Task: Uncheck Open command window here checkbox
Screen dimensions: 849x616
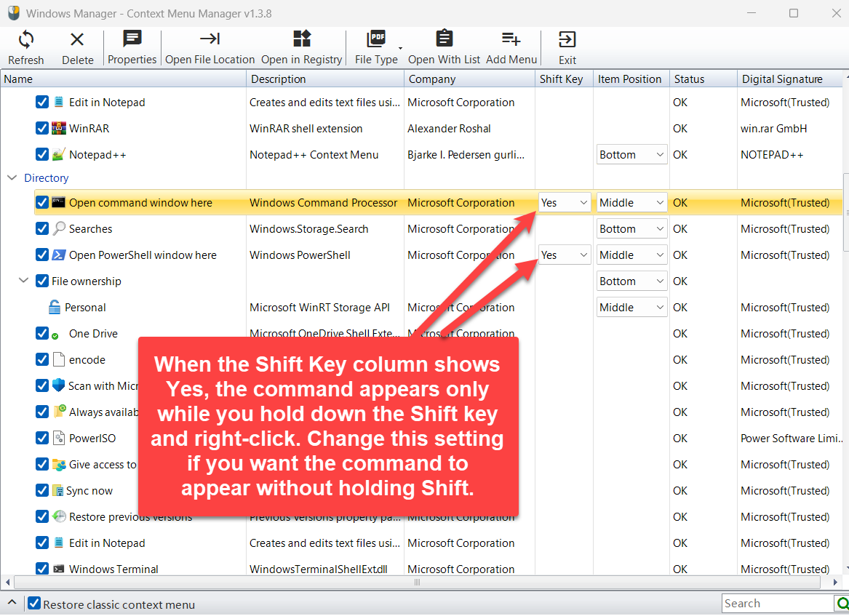Action: pyautogui.click(x=41, y=202)
